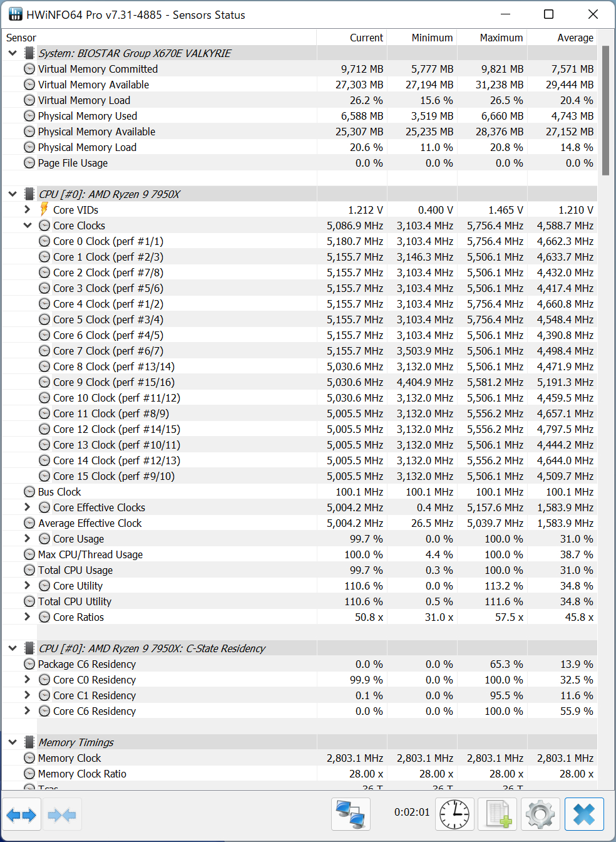Open sensor settings gear icon
This screenshot has height=842, width=616.
pos(540,814)
